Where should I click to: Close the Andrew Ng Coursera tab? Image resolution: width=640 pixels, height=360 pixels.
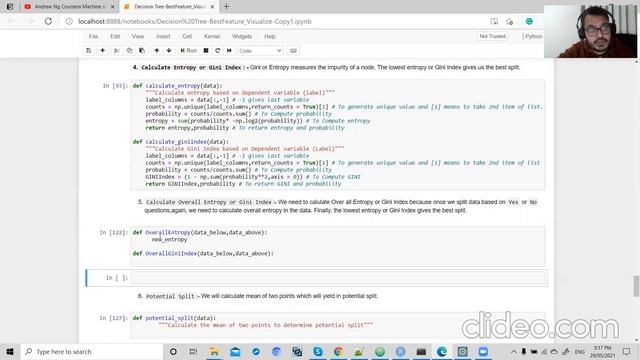(x=113, y=7)
